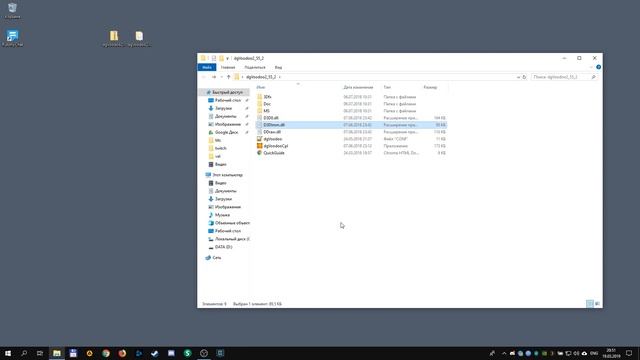Refresh the current folder view
Viewport: 640px width, 360px height.
(x=524, y=77)
